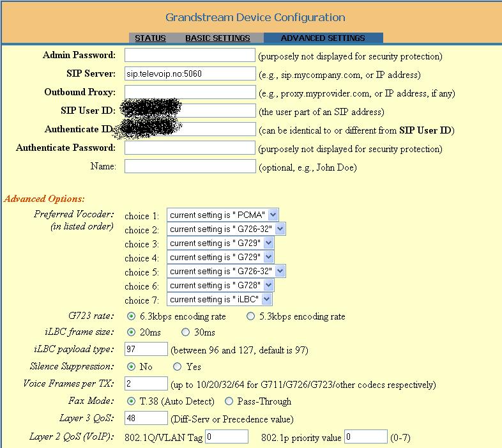The width and height of the screenshot is (502, 448).
Task: Click the SIP Server input field
Action: (190, 73)
